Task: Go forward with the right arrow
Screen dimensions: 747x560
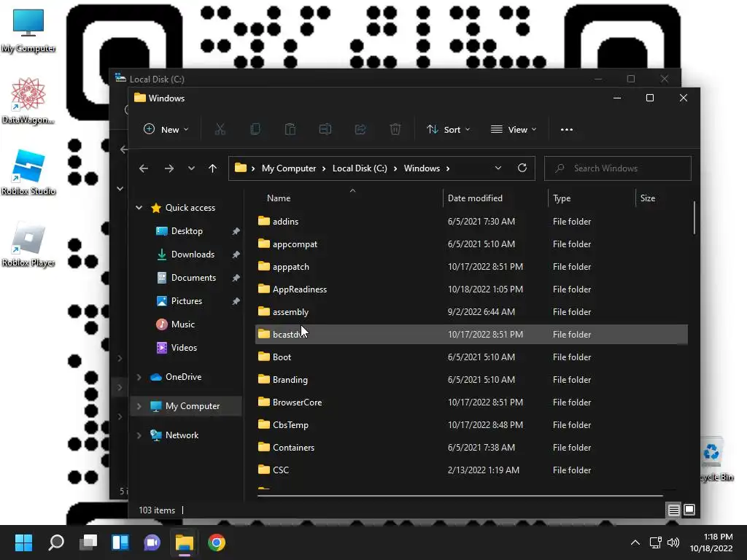Action: tap(169, 168)
